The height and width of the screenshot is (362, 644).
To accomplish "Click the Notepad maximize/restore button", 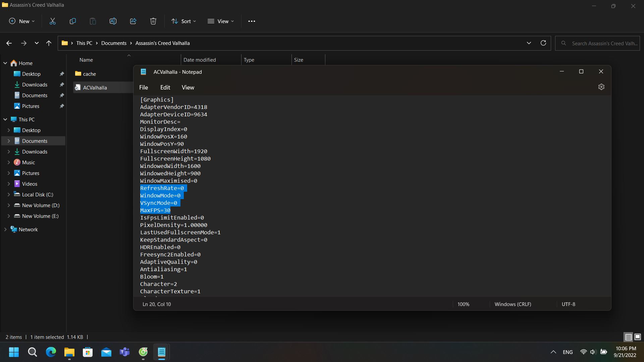I will tap(581, 71).
